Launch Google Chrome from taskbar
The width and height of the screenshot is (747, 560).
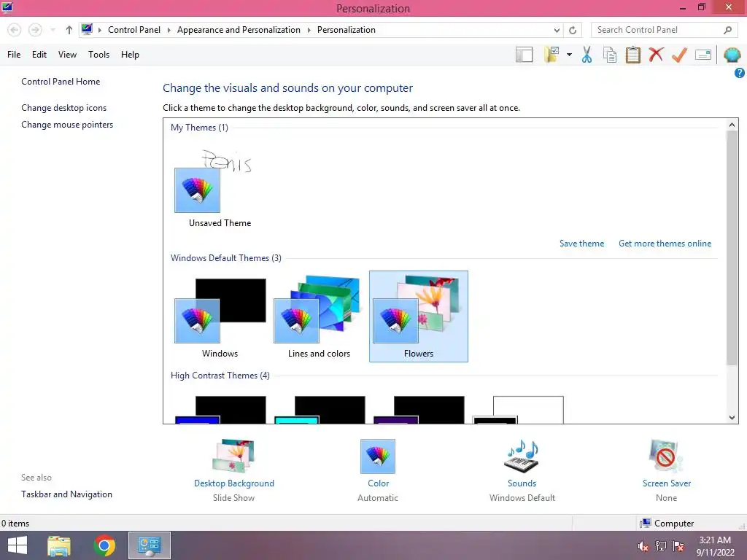click(104, 545)
